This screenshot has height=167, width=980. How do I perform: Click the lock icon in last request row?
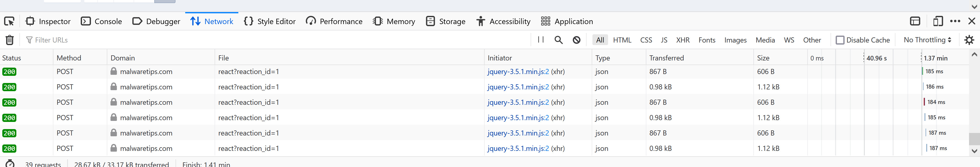click(x=113, y=148)
